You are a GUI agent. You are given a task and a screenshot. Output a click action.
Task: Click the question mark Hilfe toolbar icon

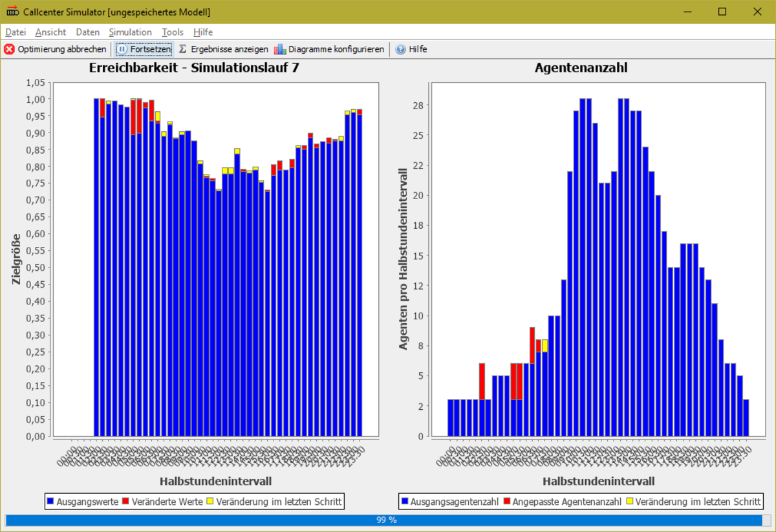(x=400, y=49)
